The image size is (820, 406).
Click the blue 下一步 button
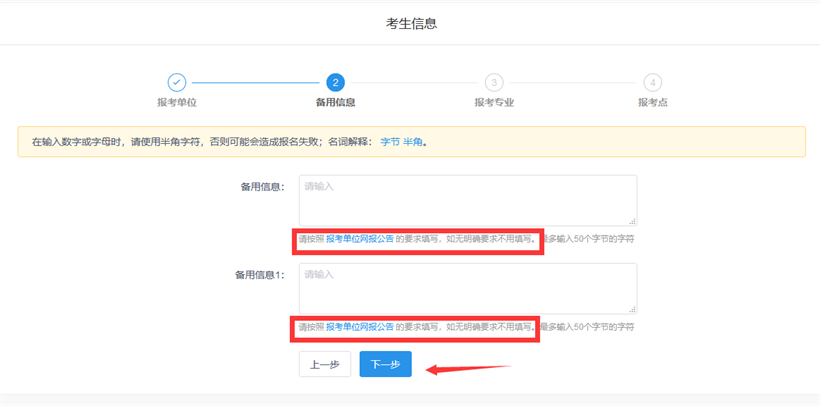pos(385,365)
